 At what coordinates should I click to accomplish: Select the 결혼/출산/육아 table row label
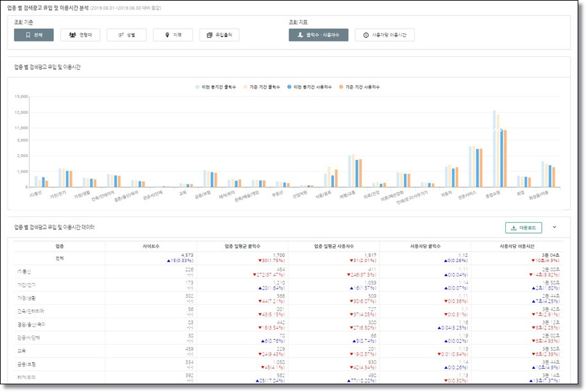(x=31, y=325)
